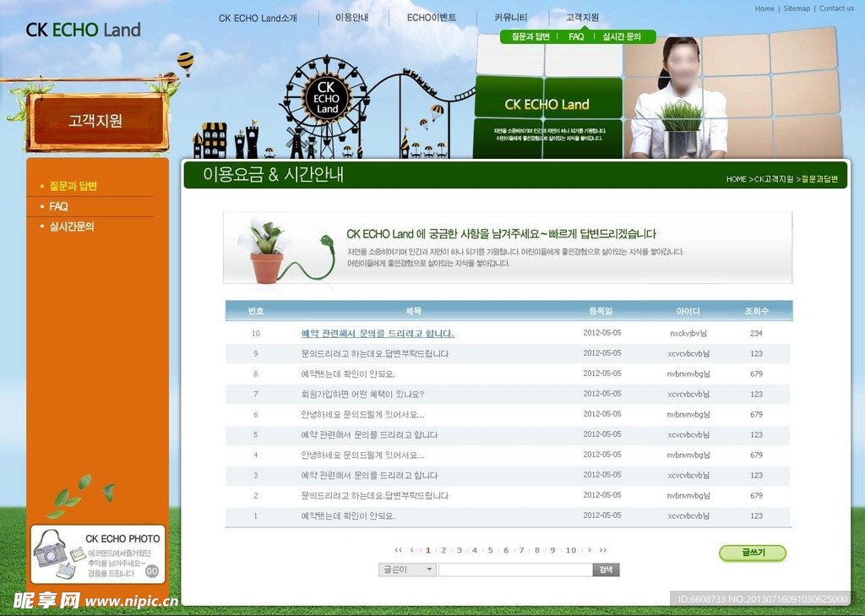The image size is (865, 616).
Task: Click the search text input field
Action: 514,570
